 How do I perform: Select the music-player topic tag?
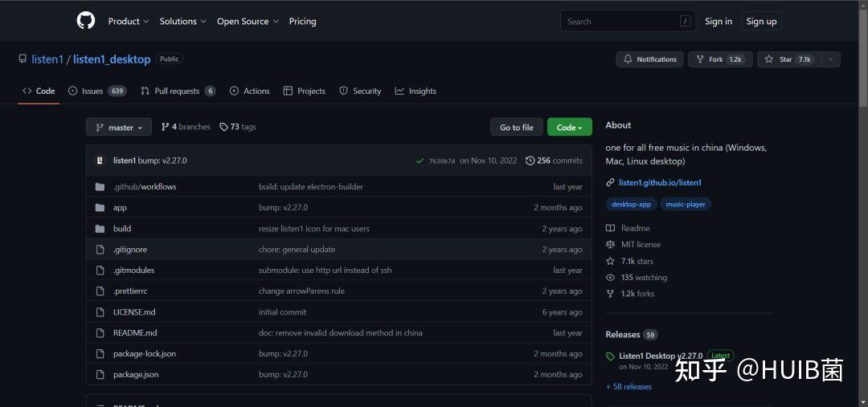tap(686, 205)
